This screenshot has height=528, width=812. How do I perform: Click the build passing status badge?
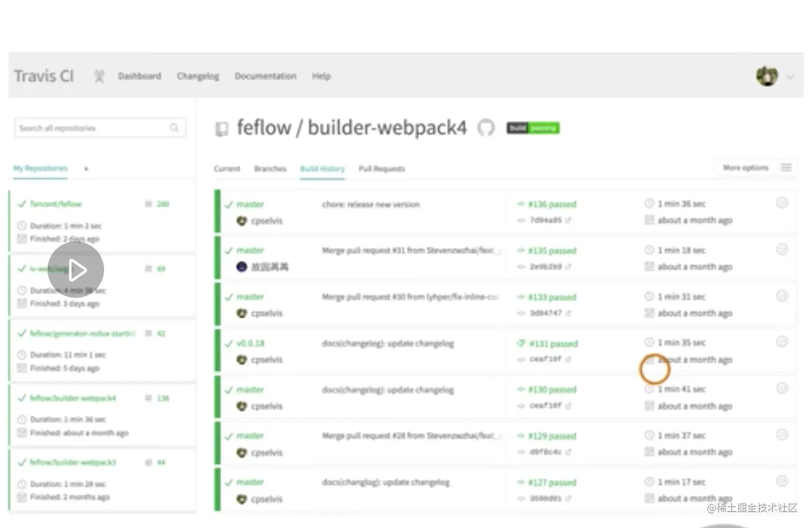pyautogui.click(x=533, y=128)
